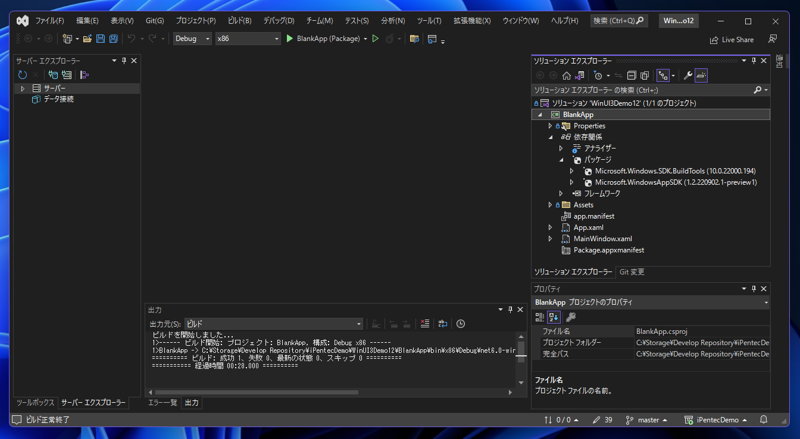
Task: Click the Clear All output icon
Action: click(x=424, y=324)
